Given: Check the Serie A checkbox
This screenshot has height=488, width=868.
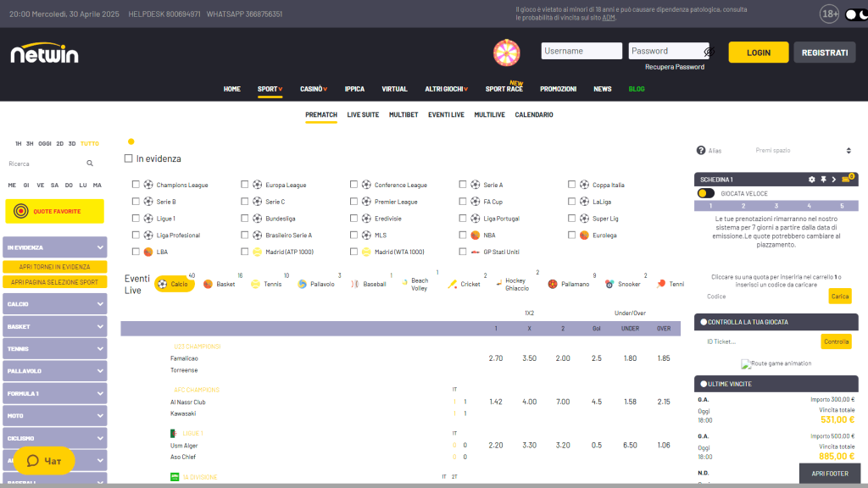Looking at the screenshot, I should click(462, 184).
